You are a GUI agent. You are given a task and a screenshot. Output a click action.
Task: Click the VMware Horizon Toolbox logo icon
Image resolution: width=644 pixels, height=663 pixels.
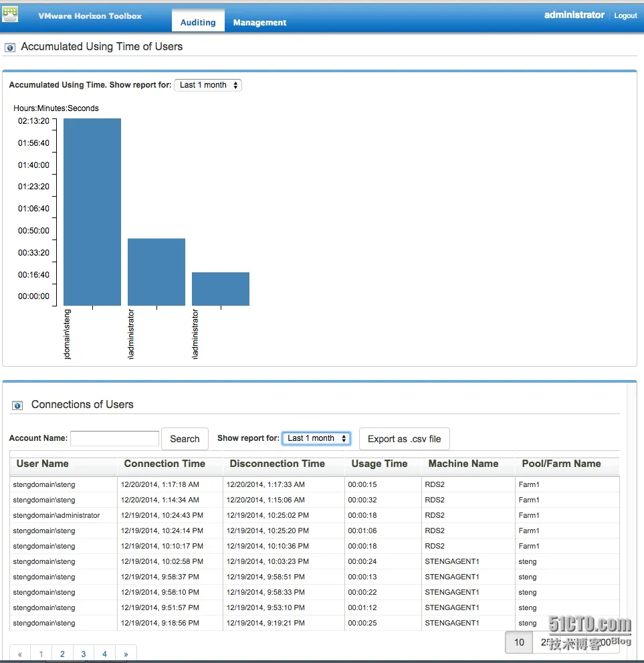click(x=10, y=14)
